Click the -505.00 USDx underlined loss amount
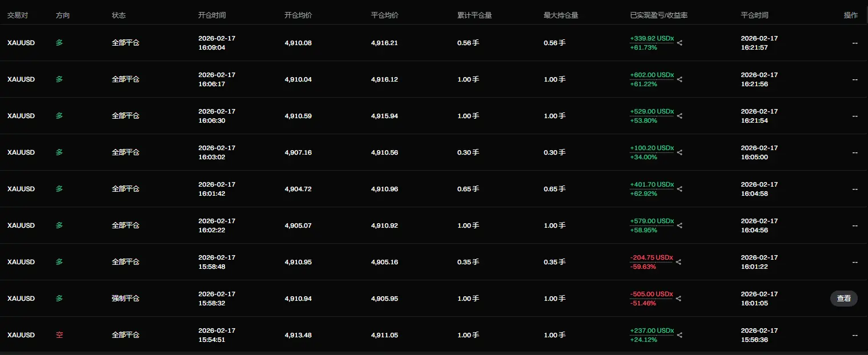Image resolution: width=868 pixels, height=355 pixels. (x=652, y=294)
